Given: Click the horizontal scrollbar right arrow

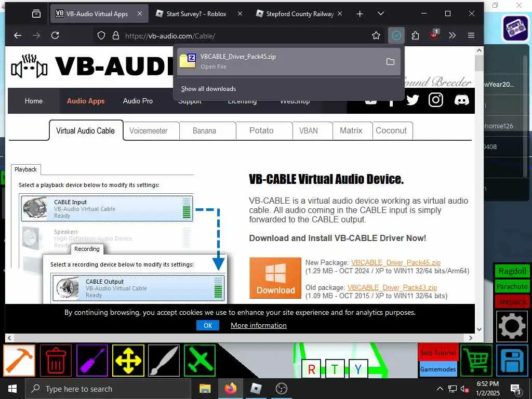Looking at the screenshot, I should [471, 338].
